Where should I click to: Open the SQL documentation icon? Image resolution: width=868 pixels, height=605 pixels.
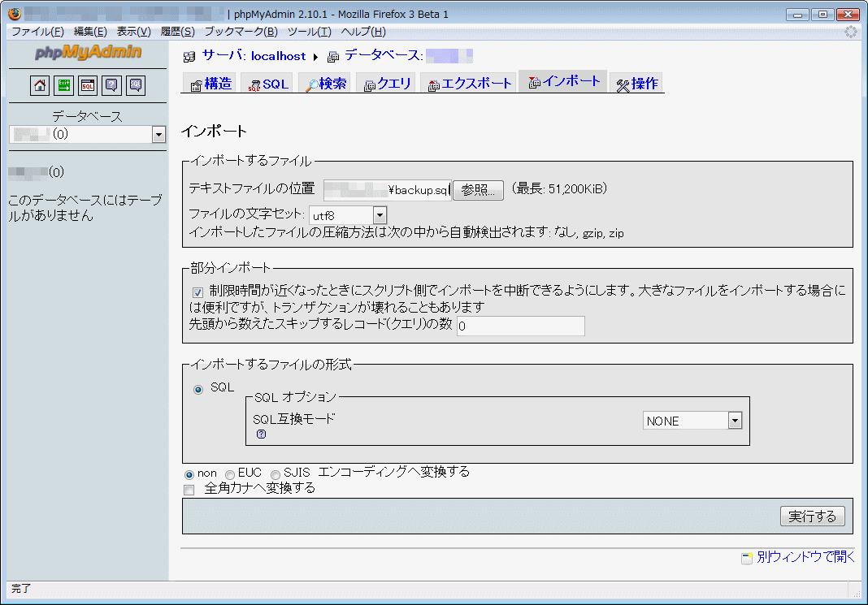pos(135,85)
